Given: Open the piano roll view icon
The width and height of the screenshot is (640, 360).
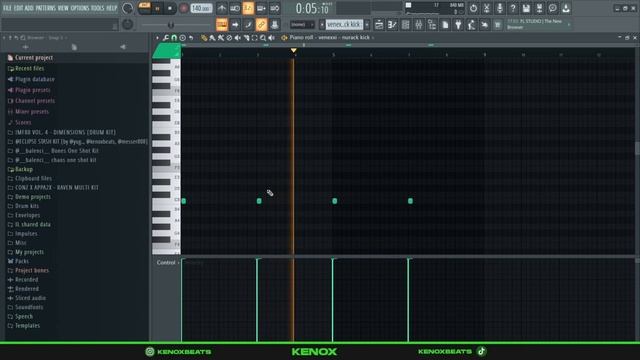Looking at the screenshot, I should (392, 25).
